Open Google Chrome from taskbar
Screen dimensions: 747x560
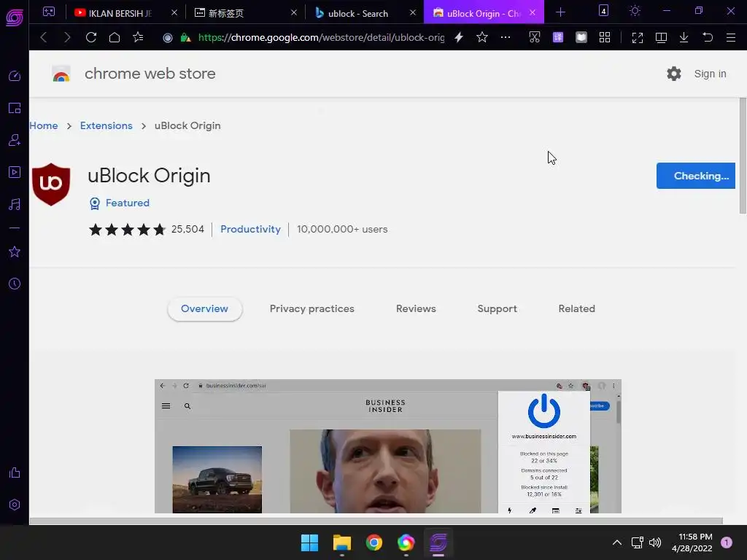374,542
